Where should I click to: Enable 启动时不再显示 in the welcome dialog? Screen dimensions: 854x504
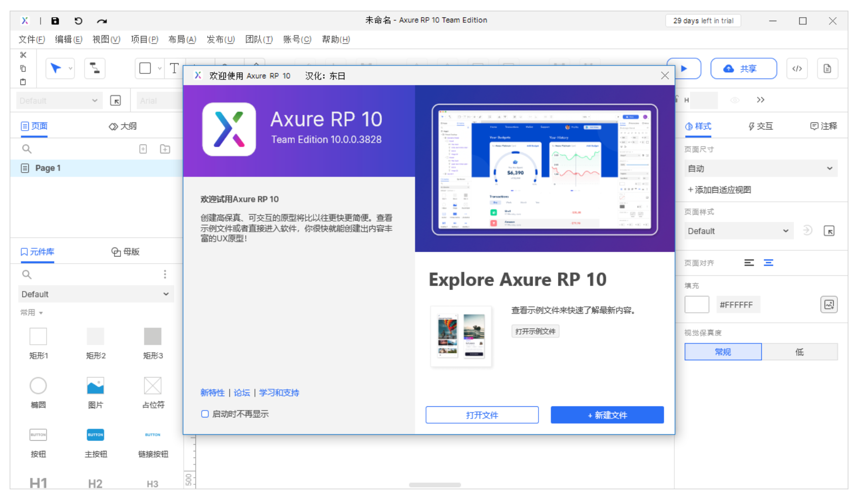[205, 414]
